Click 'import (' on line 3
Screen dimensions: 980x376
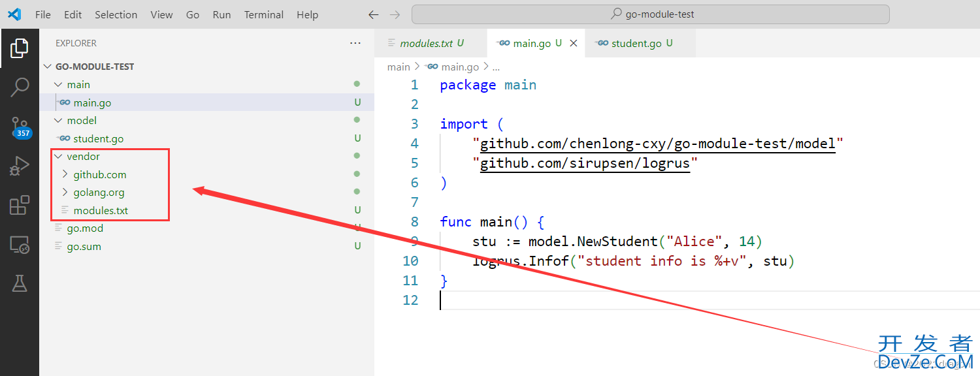coord(472,124)
